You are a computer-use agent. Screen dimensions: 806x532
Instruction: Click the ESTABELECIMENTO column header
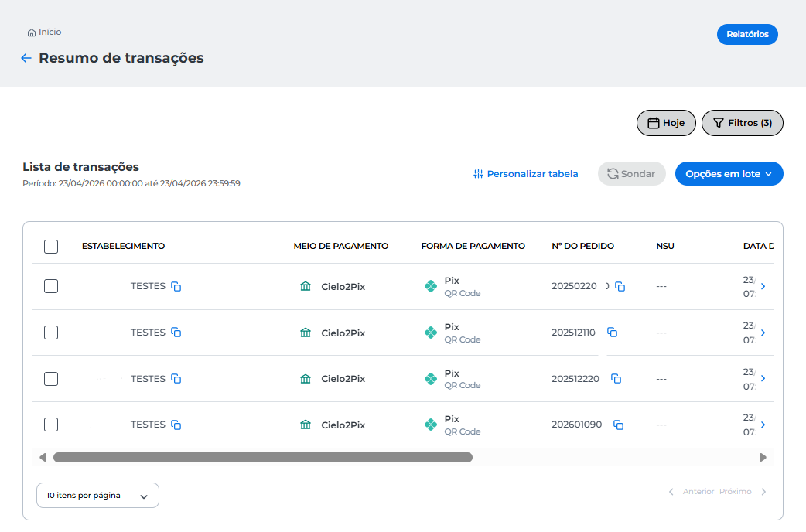pos(123,246)
